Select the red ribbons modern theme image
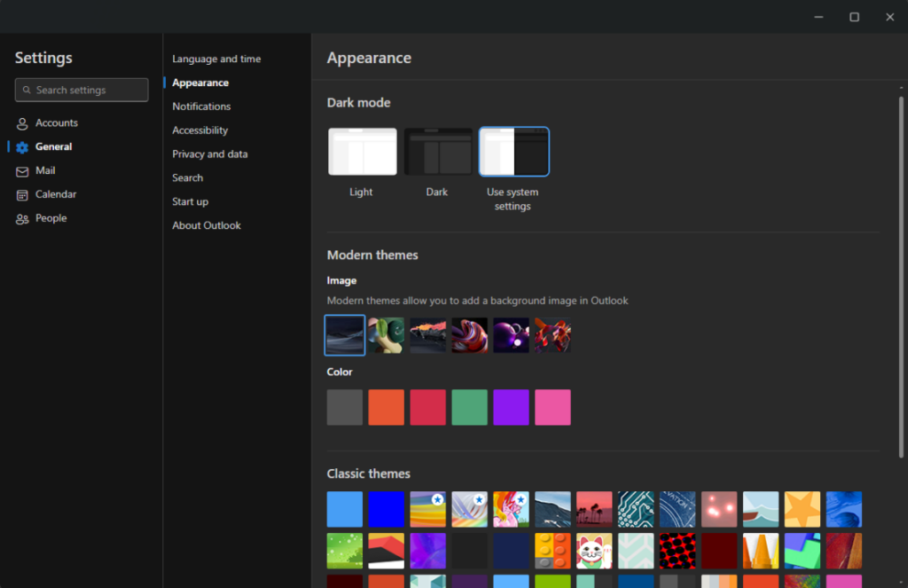 point(553,335)
